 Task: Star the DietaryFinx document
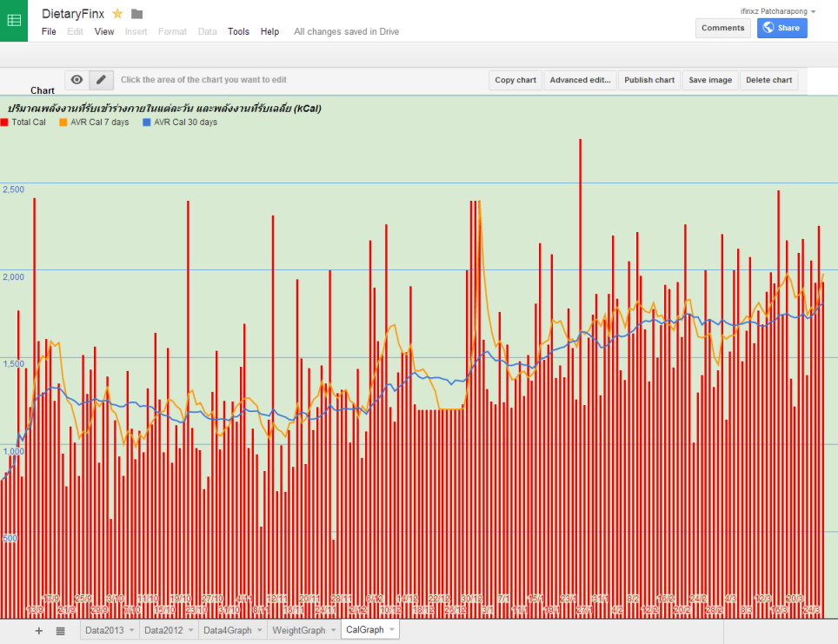click(117, 14)
